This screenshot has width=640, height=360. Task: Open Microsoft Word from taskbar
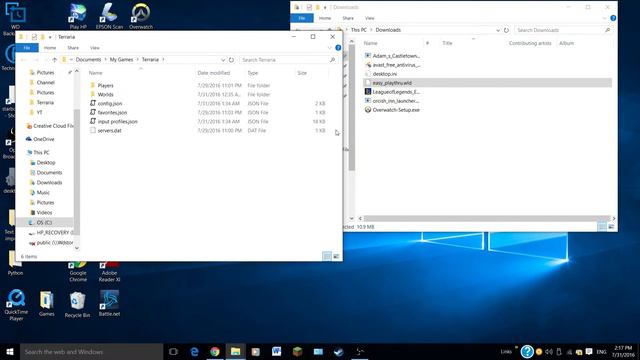(276, 351)
